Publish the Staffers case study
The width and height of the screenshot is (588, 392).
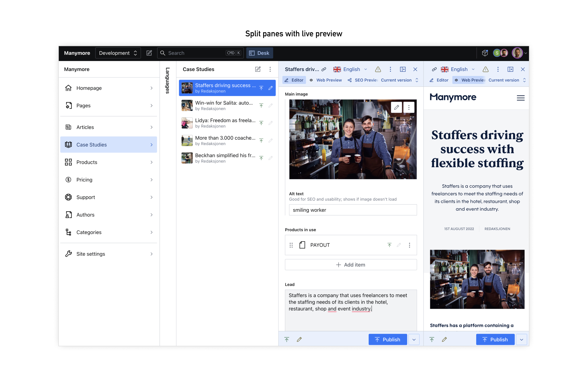click(387, 339)
